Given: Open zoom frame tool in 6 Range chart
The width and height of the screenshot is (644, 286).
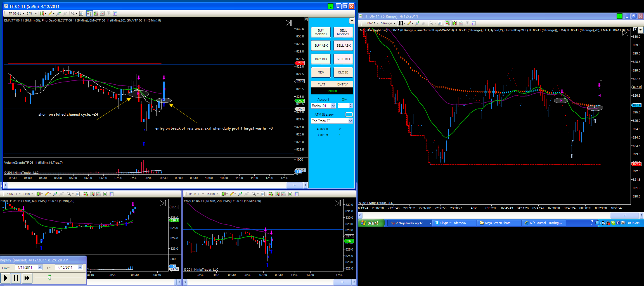Looking at the screenshot, I should coord(440,23).
